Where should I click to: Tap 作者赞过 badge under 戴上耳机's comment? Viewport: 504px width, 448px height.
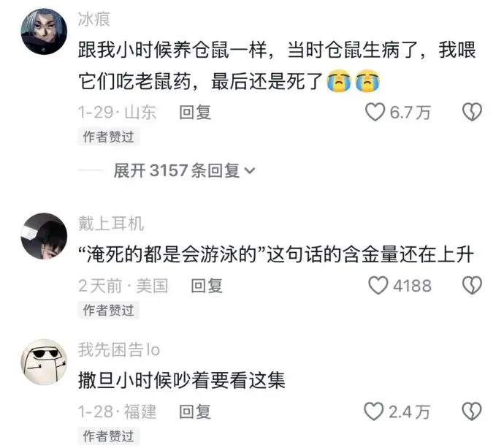point(109,310)
